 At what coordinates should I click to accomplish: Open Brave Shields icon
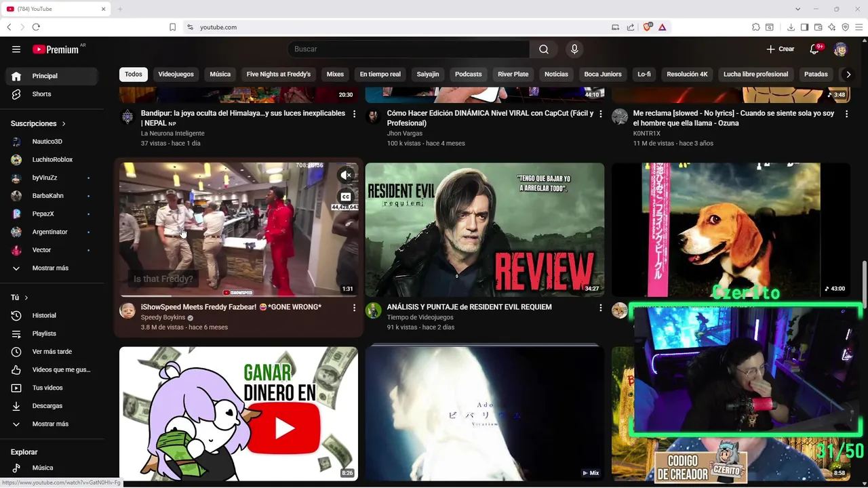648,27
